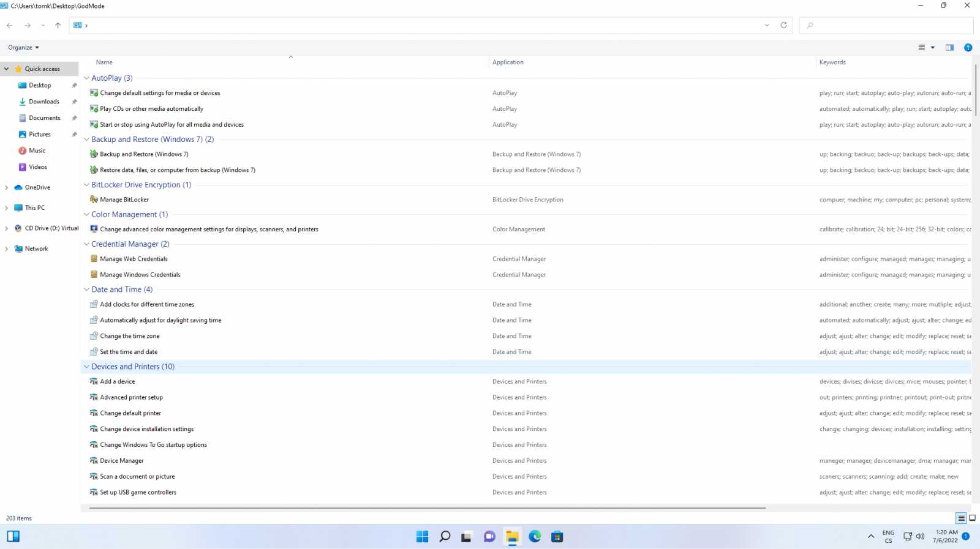980x549 pixels.
Task: Select Set up USB game controllers
Action: [138, 493]
